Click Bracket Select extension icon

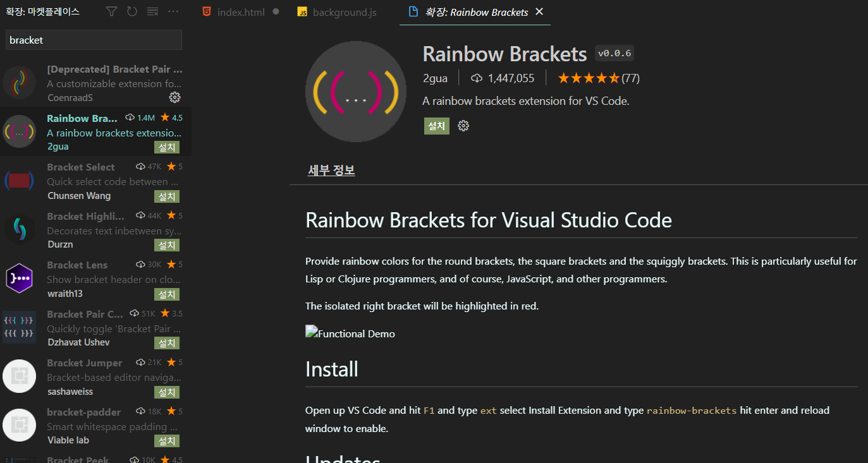[19, 181]
